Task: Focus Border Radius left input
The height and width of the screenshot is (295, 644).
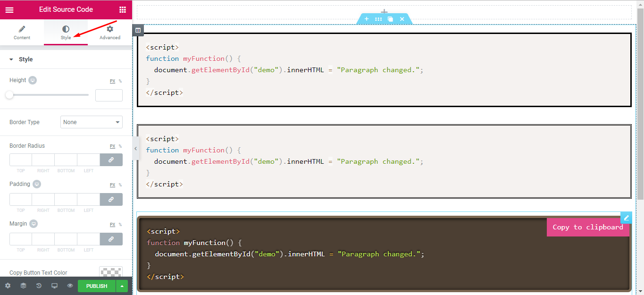Action: [x=89, y=160]
